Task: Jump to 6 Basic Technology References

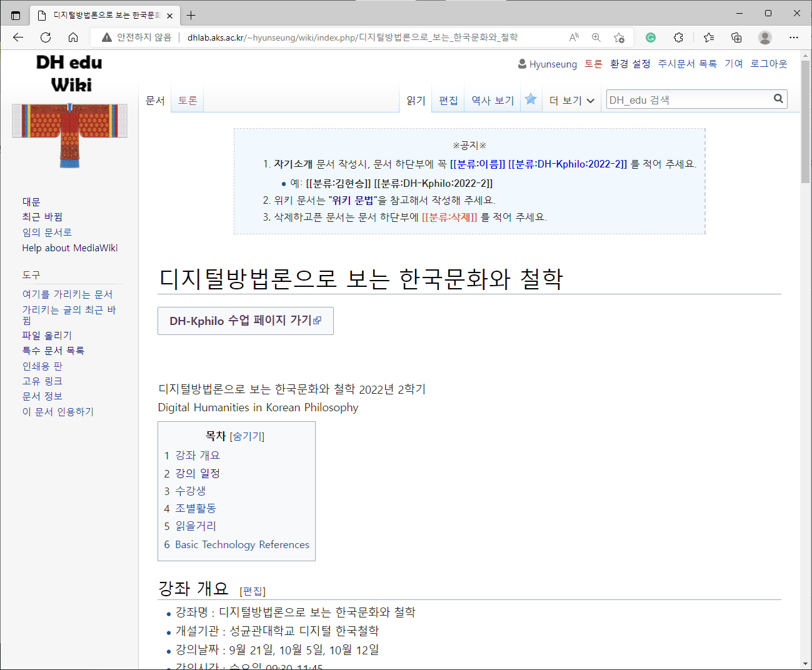Action: [x=237, y=545]
